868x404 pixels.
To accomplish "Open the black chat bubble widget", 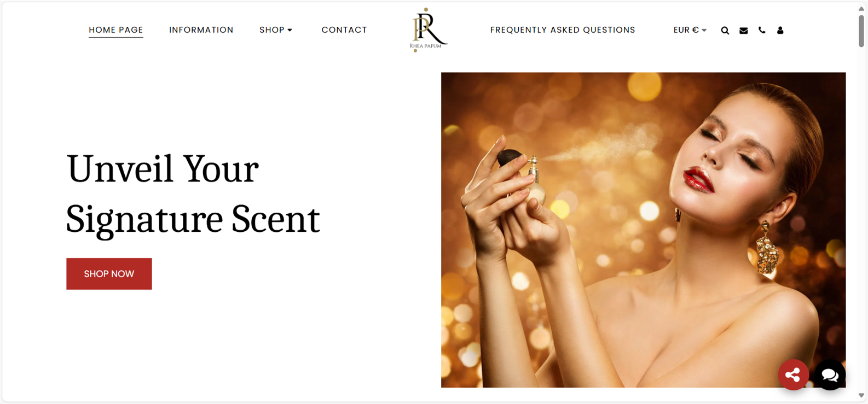I will (x=830, y=374).
